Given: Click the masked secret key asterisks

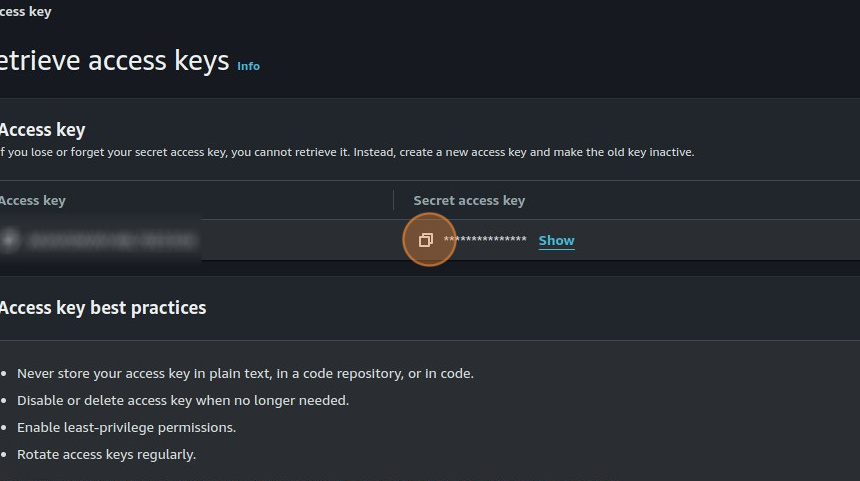Looking at the screenshot, I should point(485,240).
